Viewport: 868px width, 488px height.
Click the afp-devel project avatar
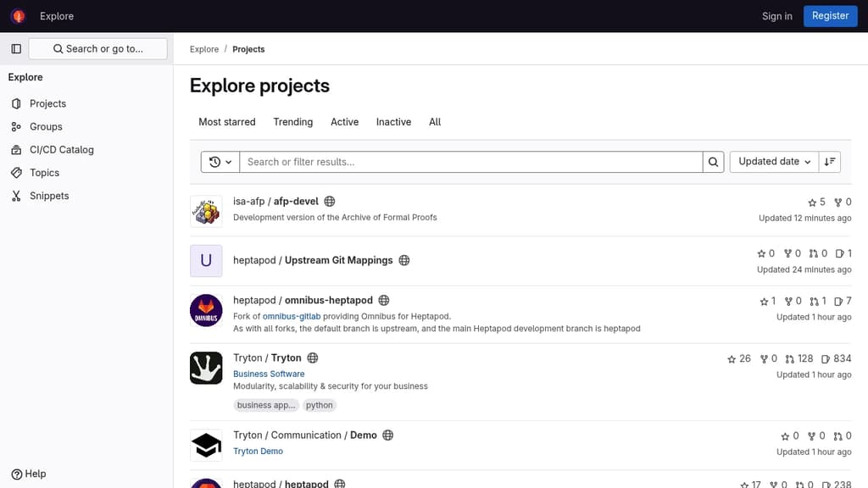[x=206, y=211]
